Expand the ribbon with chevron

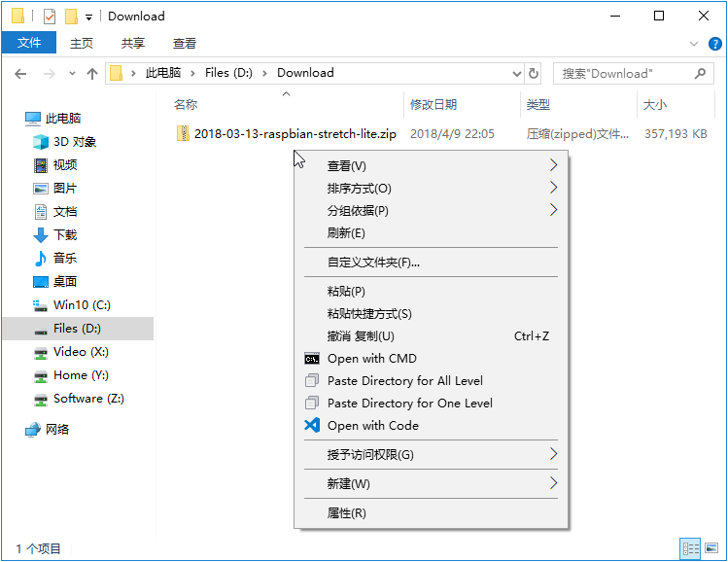(x=694, y=44)
